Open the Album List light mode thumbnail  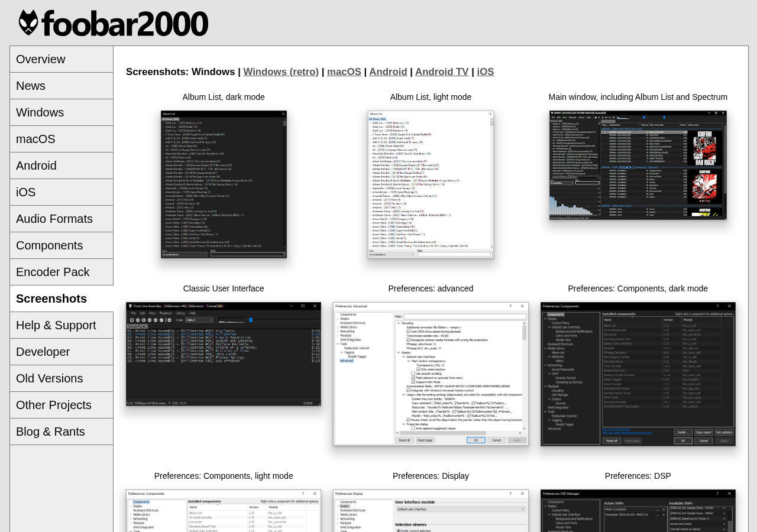pyautogui.click(x=431, y=184)
